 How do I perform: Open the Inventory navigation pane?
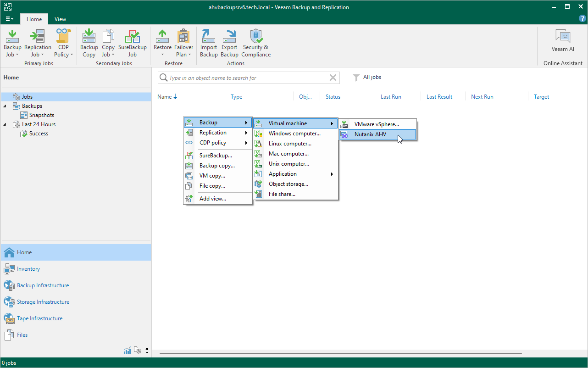(76, 269)
